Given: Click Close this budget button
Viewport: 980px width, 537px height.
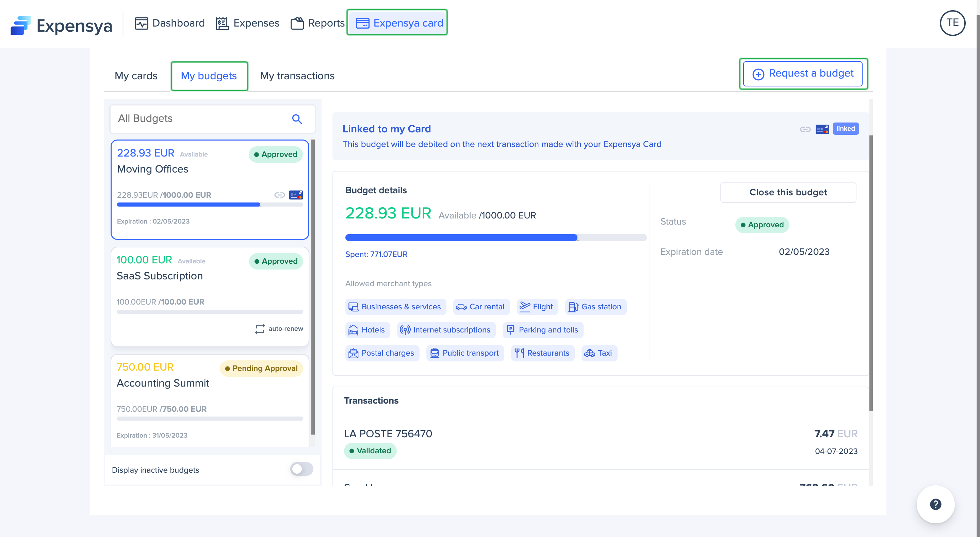Looking at the screenshot, I should point(788,192).
